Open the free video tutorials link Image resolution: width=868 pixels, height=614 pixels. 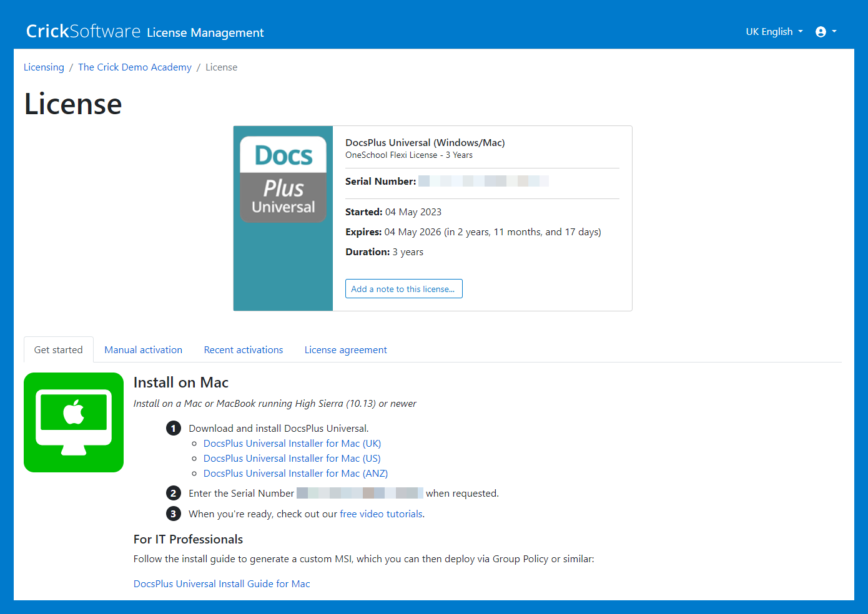pos(381,514)
